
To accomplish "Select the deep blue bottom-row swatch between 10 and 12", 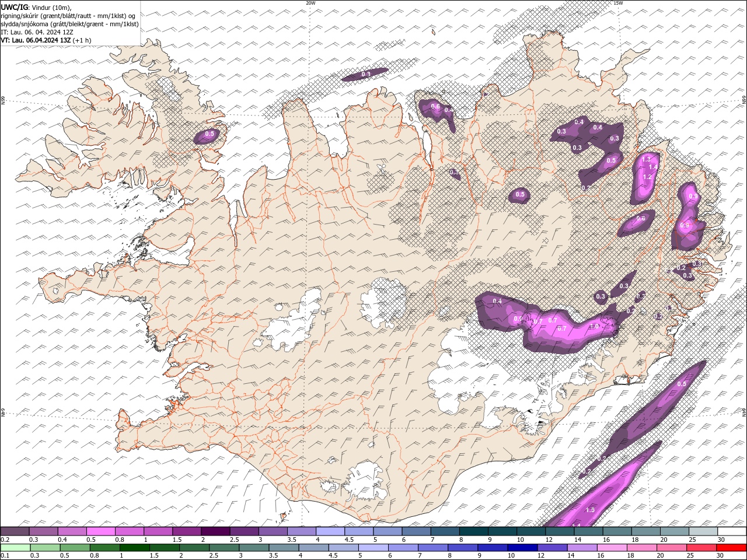I will (x=523, y=547).
